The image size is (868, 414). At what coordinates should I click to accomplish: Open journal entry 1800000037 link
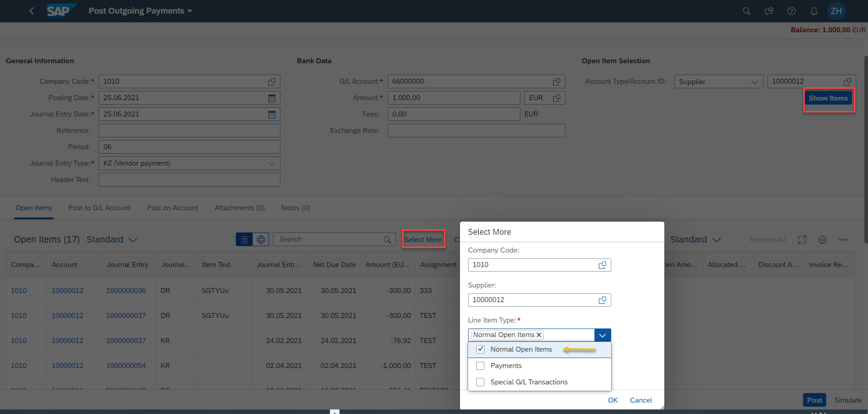[x=126, y=316]
